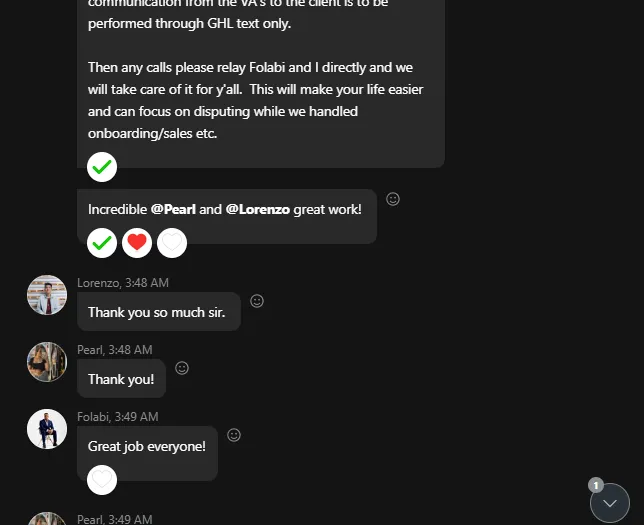Click the checkmark reaction under the GHL message

(x=102, y=167)
